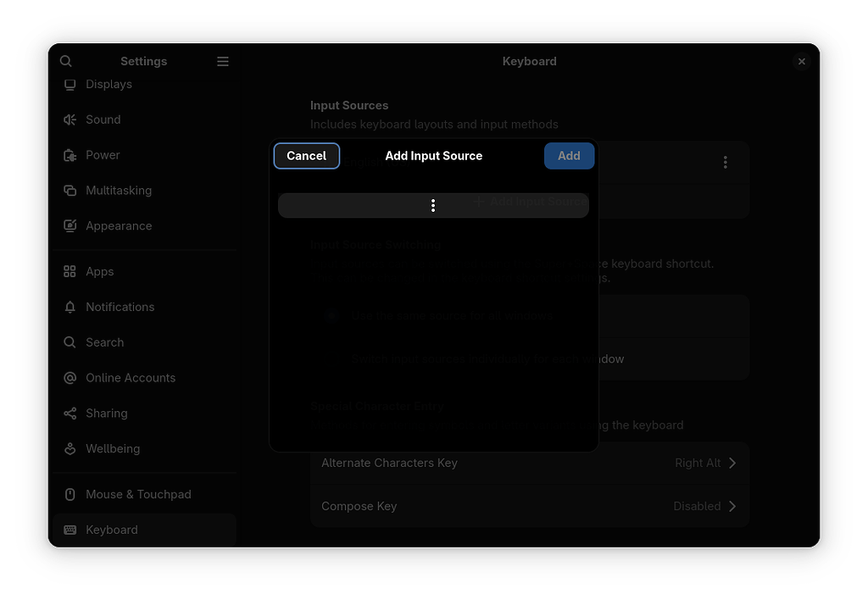Expand the Alternate Characters Key options
This screenshot has width=868, height=600.
732,463
